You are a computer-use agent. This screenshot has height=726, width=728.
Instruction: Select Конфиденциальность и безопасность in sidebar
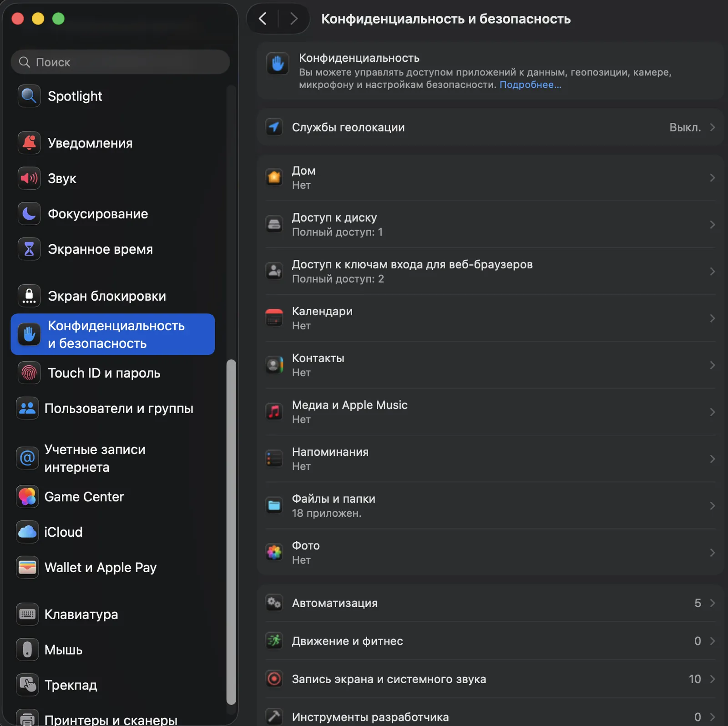(x=112, y=334)
